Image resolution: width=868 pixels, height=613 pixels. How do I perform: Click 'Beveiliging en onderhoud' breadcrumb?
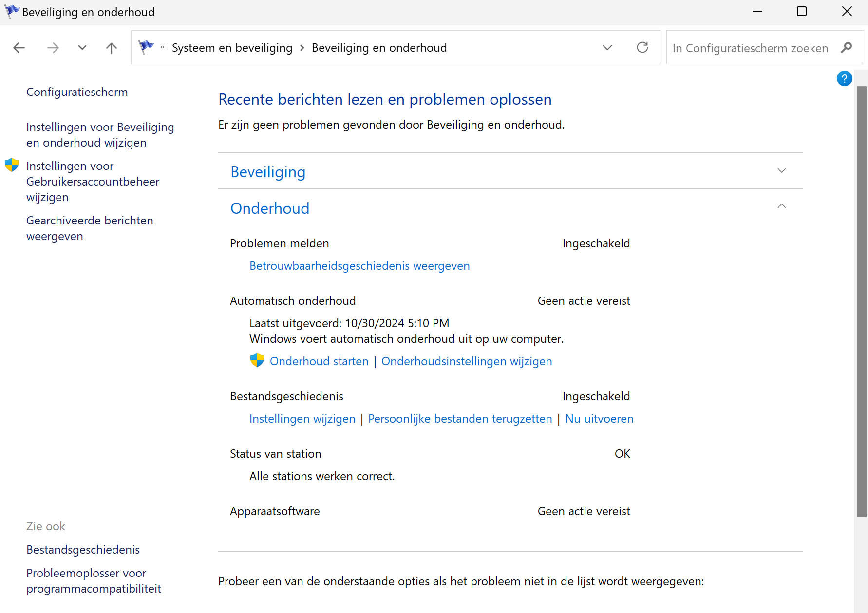379,48
